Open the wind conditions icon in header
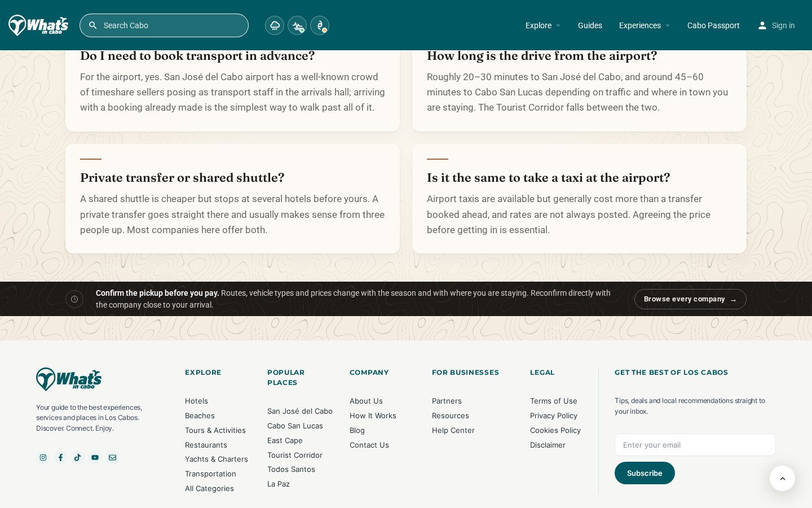 (297, 25)
